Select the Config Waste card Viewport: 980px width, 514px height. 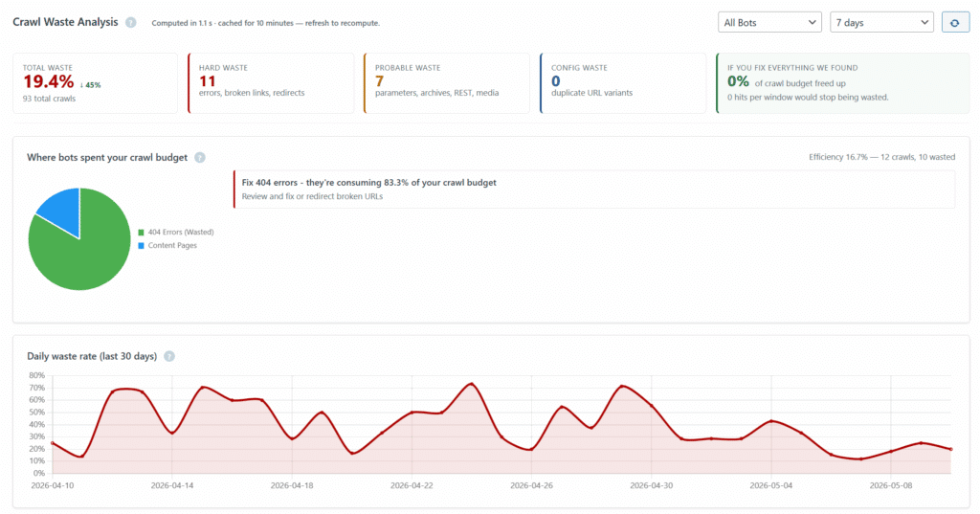[622, 83]
